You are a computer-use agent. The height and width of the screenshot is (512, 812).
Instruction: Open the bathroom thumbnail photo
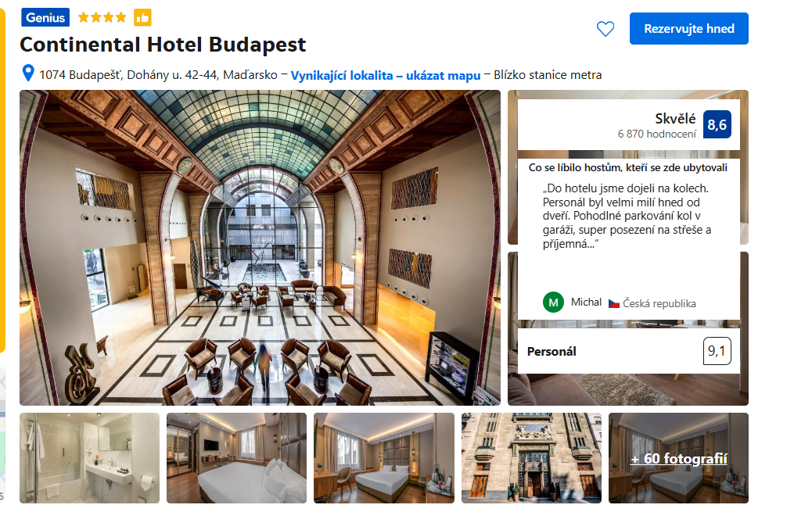(90, 458)
